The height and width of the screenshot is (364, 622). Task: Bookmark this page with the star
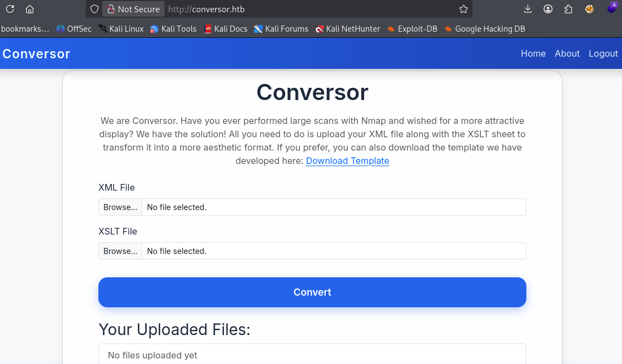pyautogui.click(x=462, y=9)
